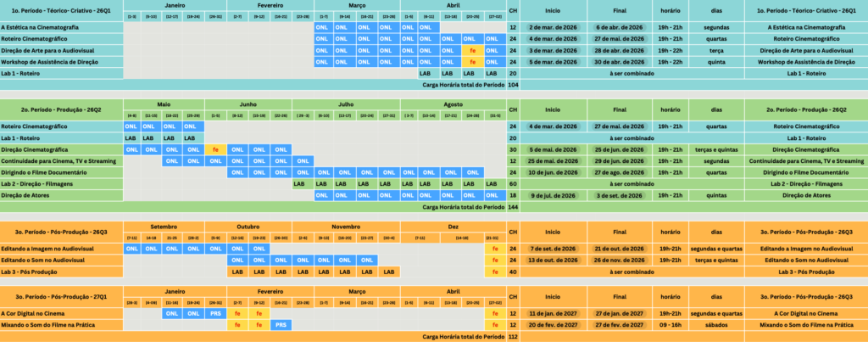Select the start date 2 de mar. de 2026

point(552,28)
